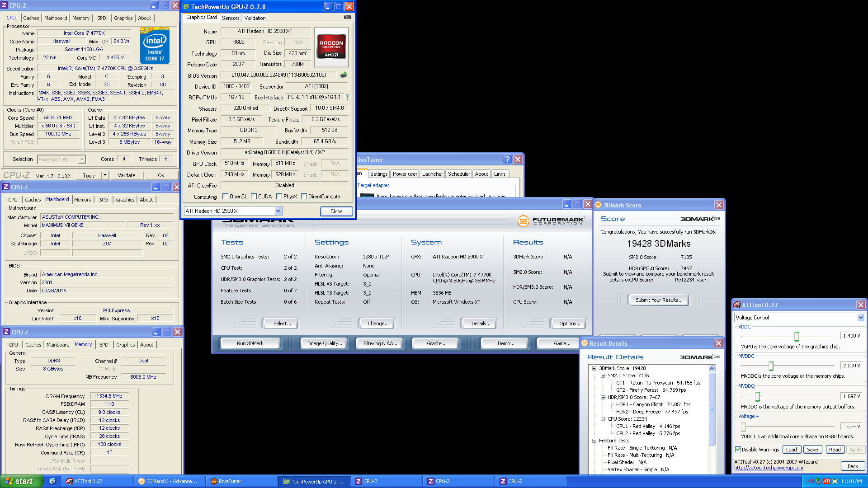Viewport: 868px width, 488px height.
Task: Click the Result Details scrollbar up arrow
Action: point(712,368)
